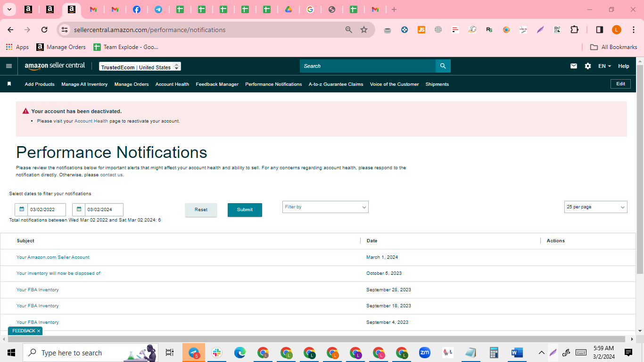Open Your inventory will now be disposed of
This screenshot has height=362, width=644.
click(58, 273)
